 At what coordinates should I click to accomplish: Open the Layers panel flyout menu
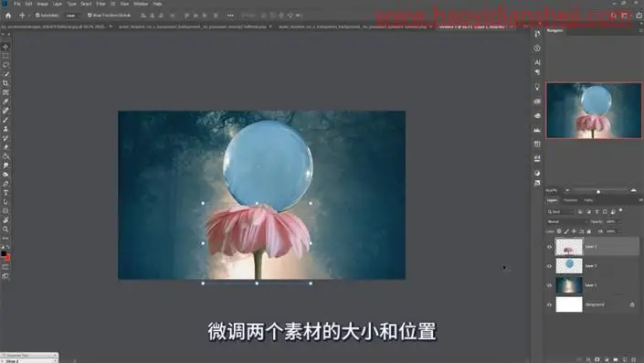click(x=640, y=200)
